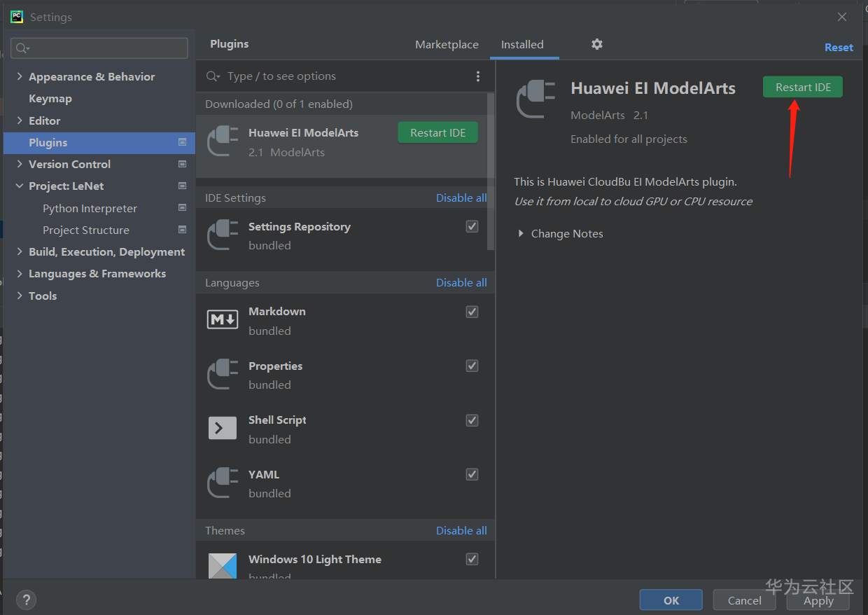Viewport: 868px width, 615px height.
Task: Expand Build, Execution, Deployment section
Action: [20, 251]
